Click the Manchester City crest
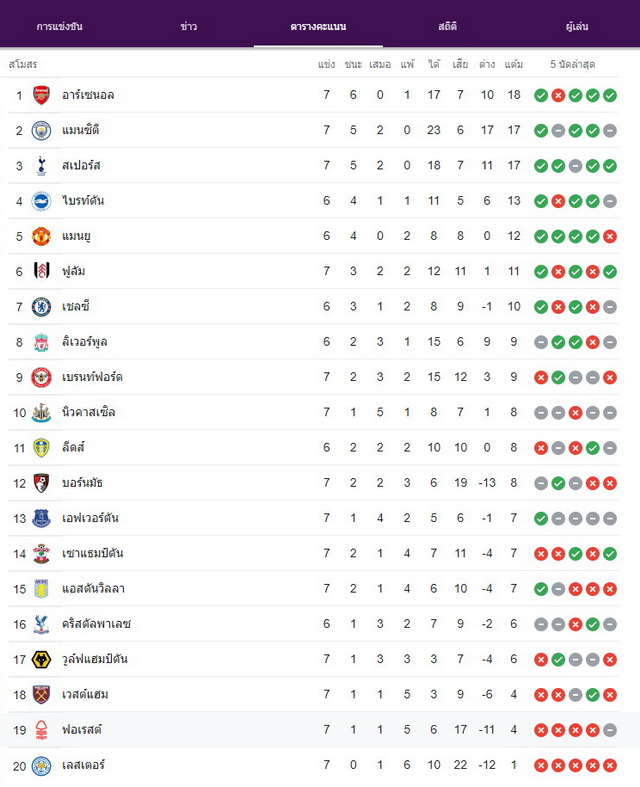 pos(41,130)
